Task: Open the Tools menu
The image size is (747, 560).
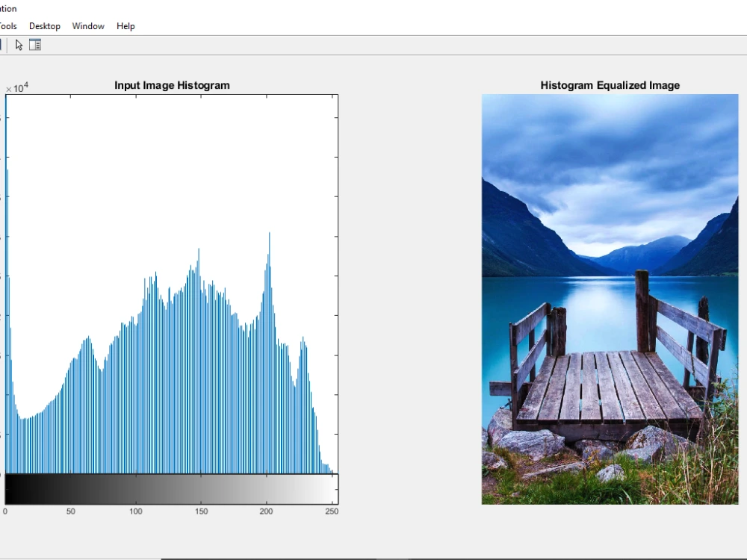Action: coord(7,25)
